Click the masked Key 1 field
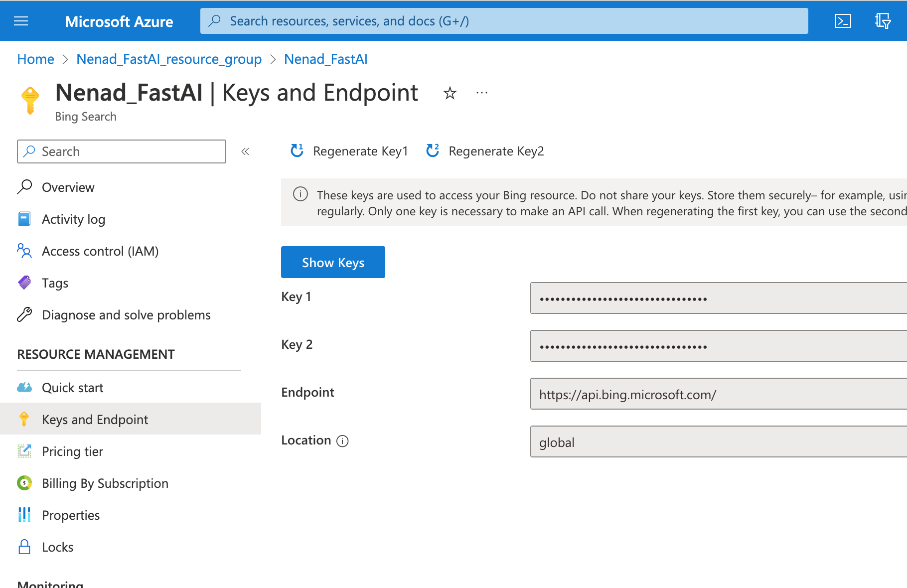 pos(719,298)
